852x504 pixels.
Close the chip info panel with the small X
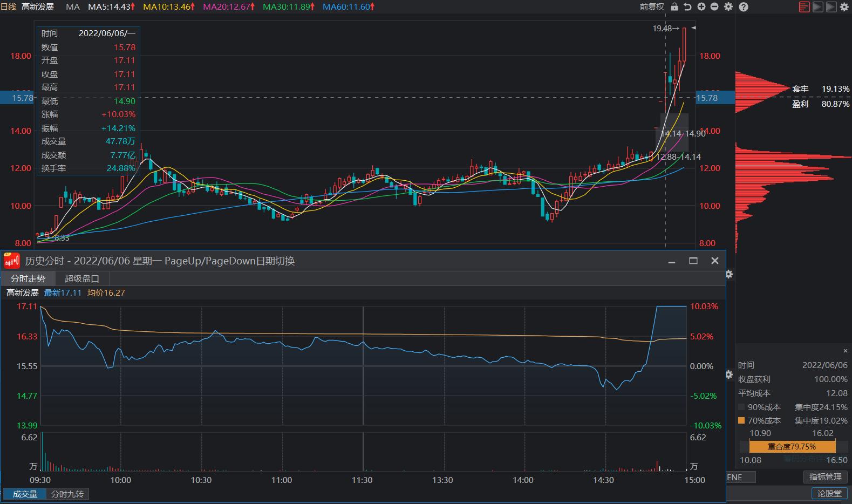coord(845,351)
